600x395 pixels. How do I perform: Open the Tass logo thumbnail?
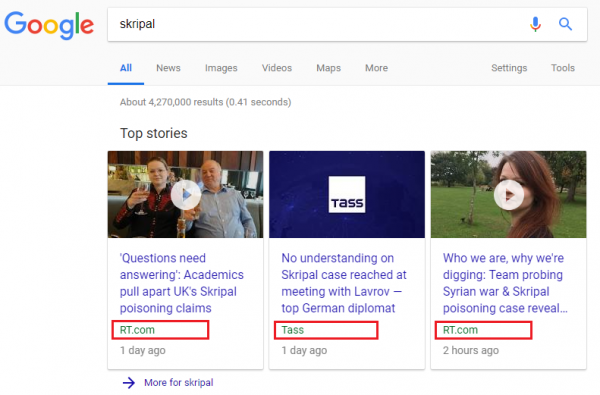coord(347,194)
